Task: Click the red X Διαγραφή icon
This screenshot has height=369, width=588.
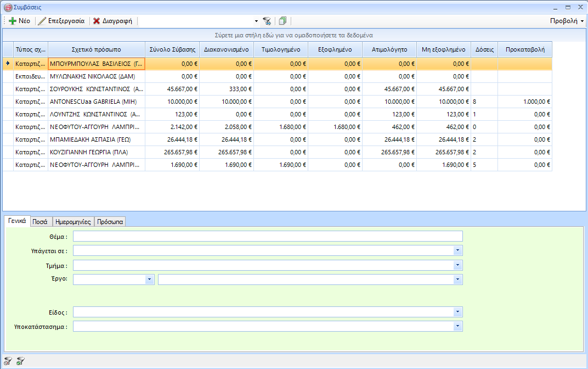Action: click(x=97, y=21)
